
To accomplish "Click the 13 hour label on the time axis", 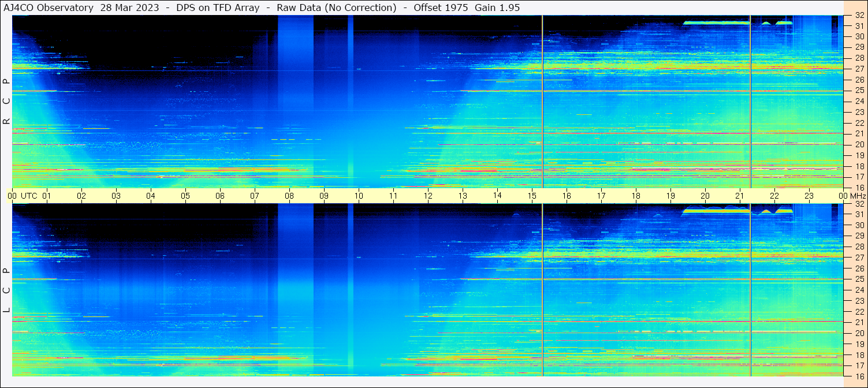I will (463, 196).
